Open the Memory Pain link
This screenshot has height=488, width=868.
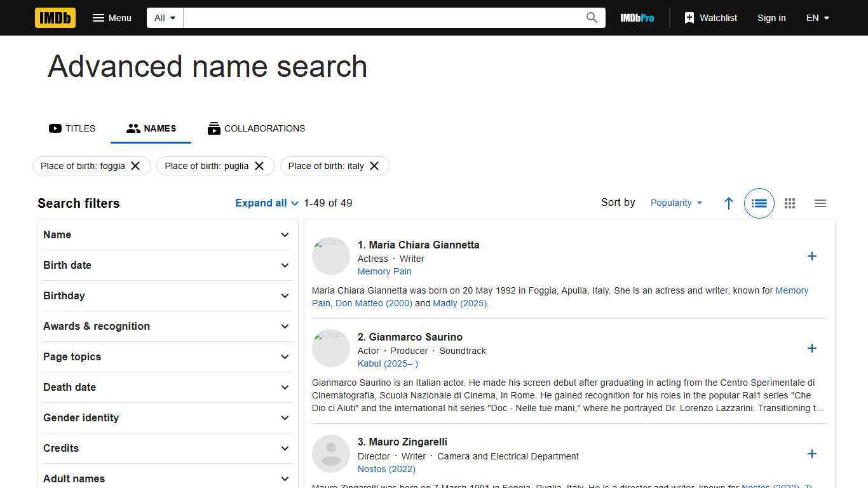point(384,271)
